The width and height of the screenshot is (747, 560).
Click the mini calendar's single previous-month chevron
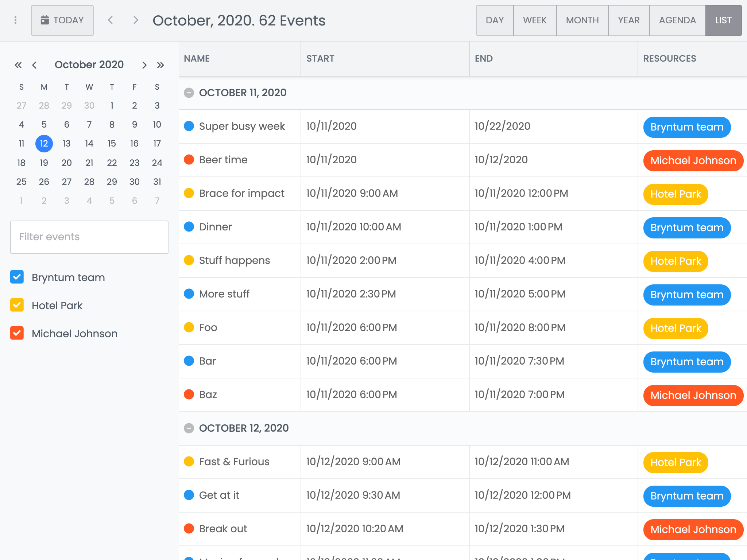point(35,65)
